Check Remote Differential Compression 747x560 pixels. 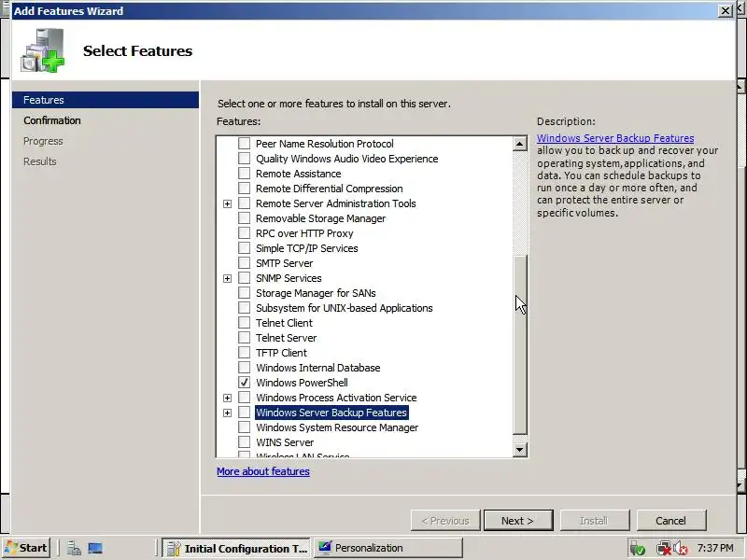click(x=244, y=189)
